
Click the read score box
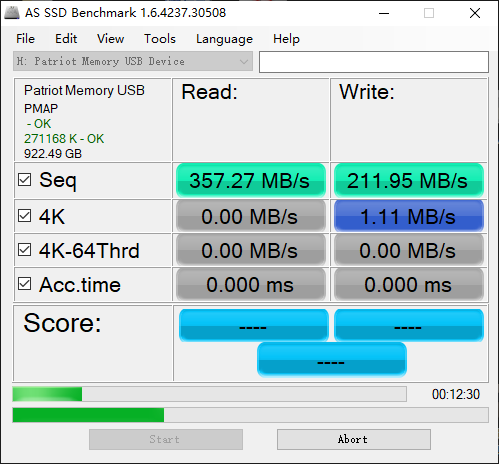pyautogui.click(x=254, y=325)
